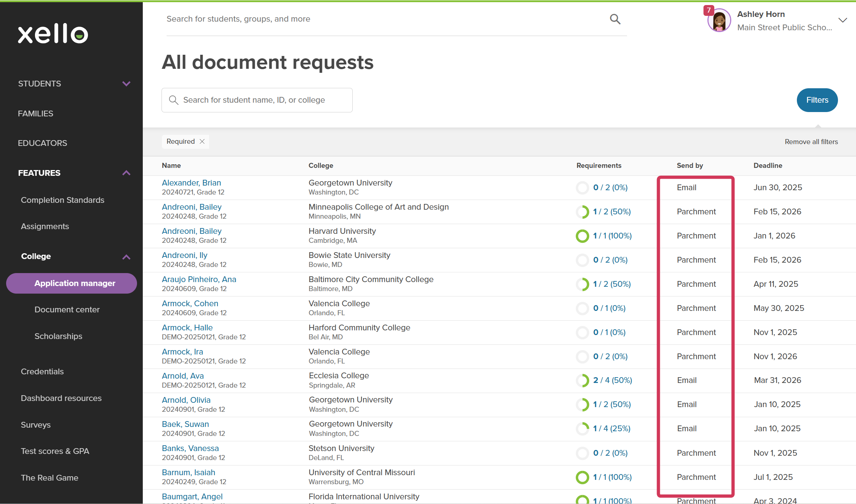Collapse the Features sidebar section

[126, 173]
